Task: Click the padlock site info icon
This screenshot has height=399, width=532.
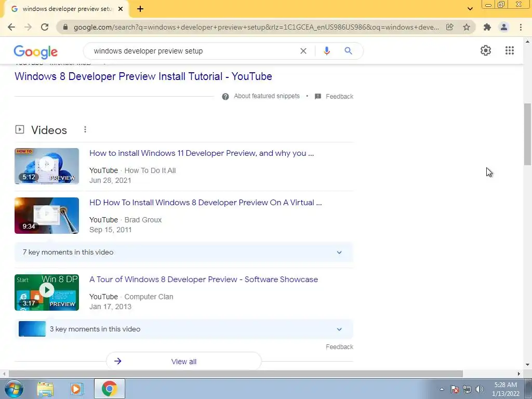Action: click(65, 27)
